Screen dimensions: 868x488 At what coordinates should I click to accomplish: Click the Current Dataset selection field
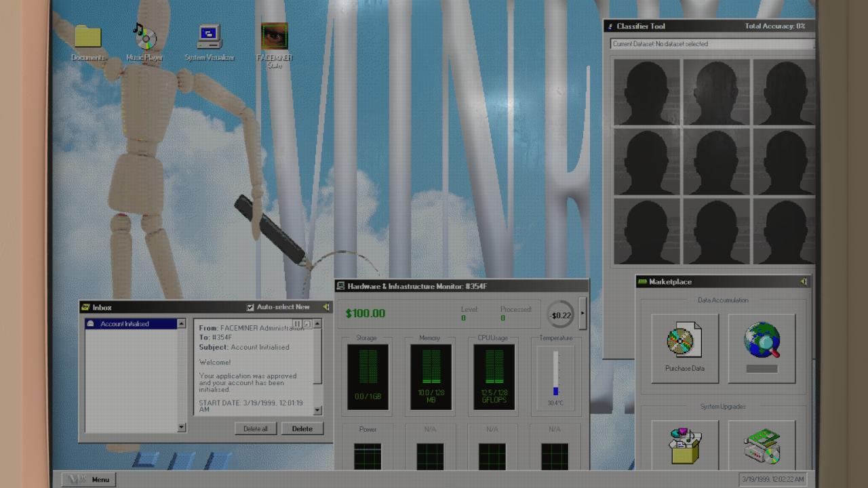point(712,44)
